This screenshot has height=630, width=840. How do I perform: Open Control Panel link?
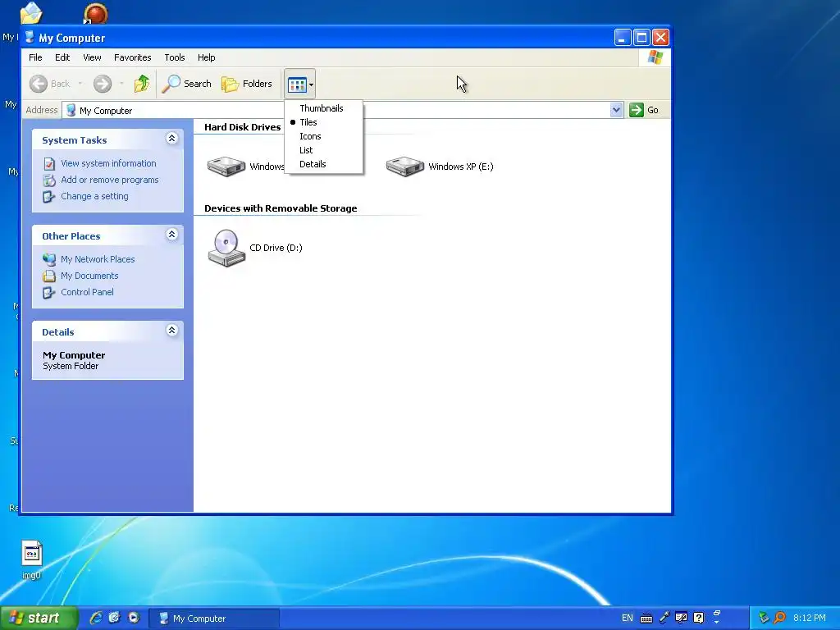(87, 292)
